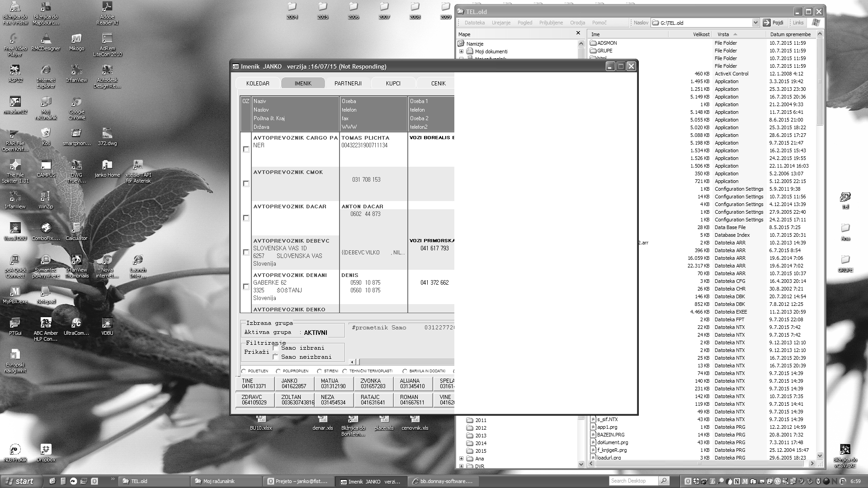Open Dropbox desktop shortcut
Image resolution: width=868 pixels, height=488 pixels.
click(46, 451)
